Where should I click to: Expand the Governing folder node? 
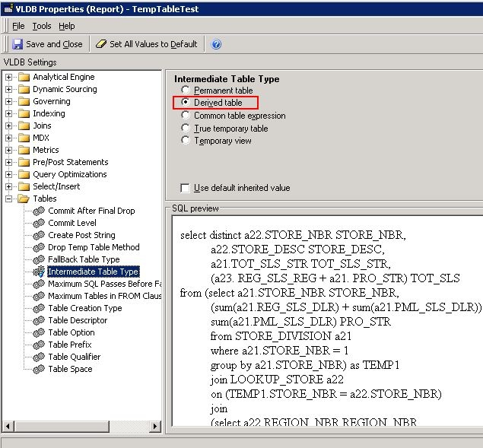coord(9,101)
